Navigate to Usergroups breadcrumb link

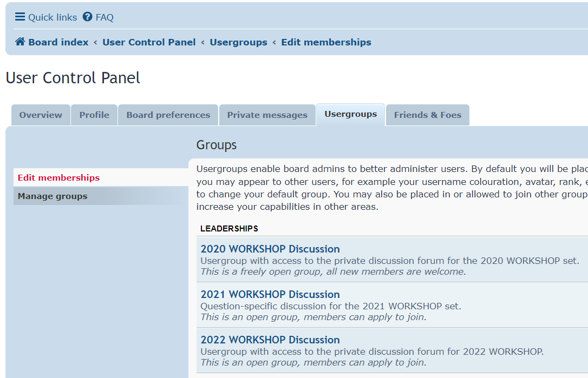[238, 42]
